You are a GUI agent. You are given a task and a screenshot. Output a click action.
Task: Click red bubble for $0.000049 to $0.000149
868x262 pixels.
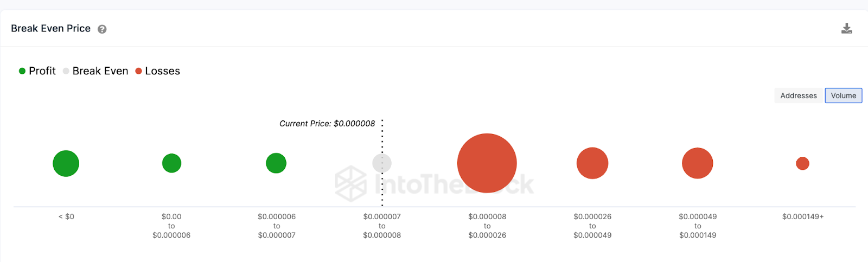[698, 163]
